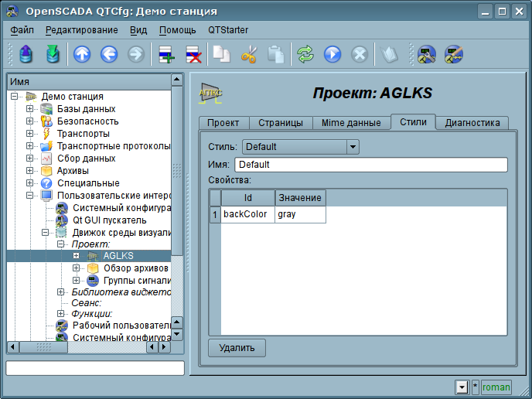This screenshot has width=532, height=399.
Task: Expand the AGLKS project tree node
Action: (x=77, y=256)
